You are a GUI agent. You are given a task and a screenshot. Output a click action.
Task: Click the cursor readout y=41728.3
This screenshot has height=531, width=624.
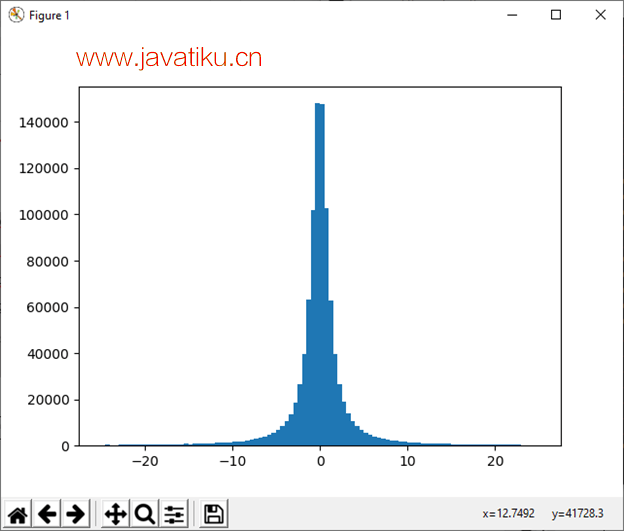[577, 514]
